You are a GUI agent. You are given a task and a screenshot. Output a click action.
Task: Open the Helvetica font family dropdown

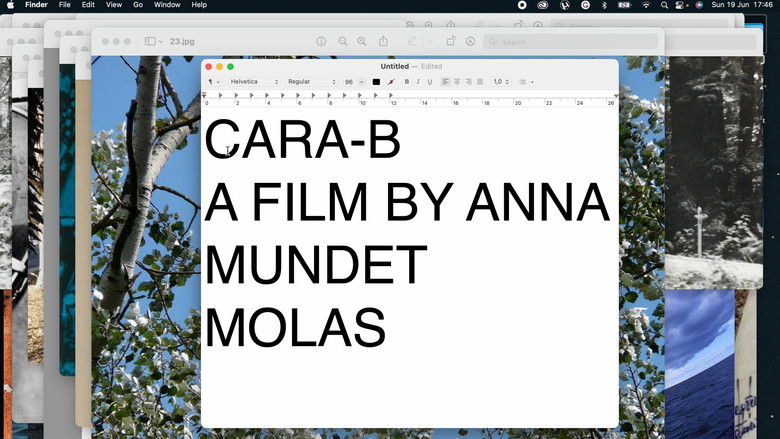pyautogui.click(x=254, y=81)
